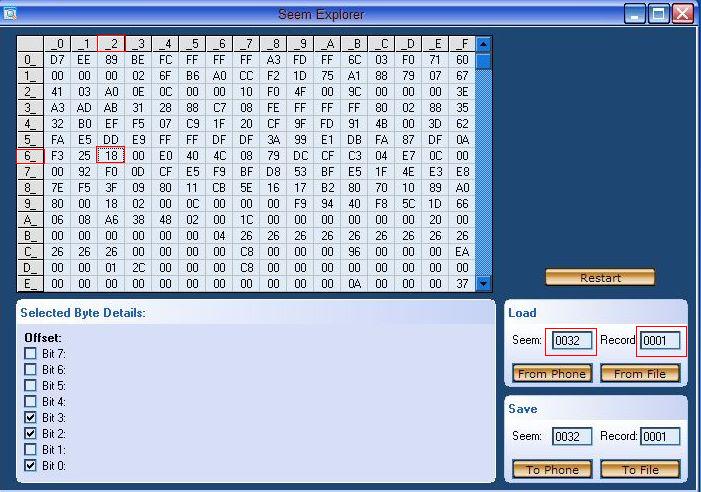Toggle the Bit 7 checkbox
Screen dimensions: 701x492
[30, 353]
